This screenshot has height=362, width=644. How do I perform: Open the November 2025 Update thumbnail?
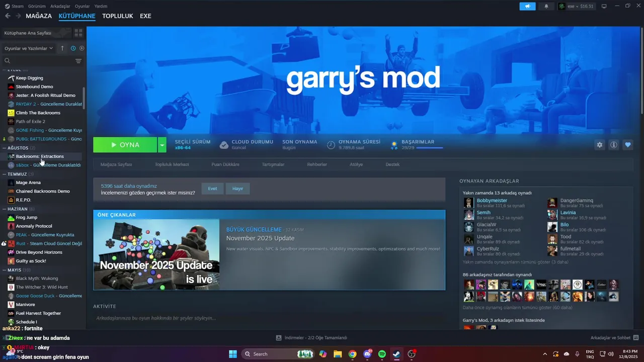pos(156,254)
